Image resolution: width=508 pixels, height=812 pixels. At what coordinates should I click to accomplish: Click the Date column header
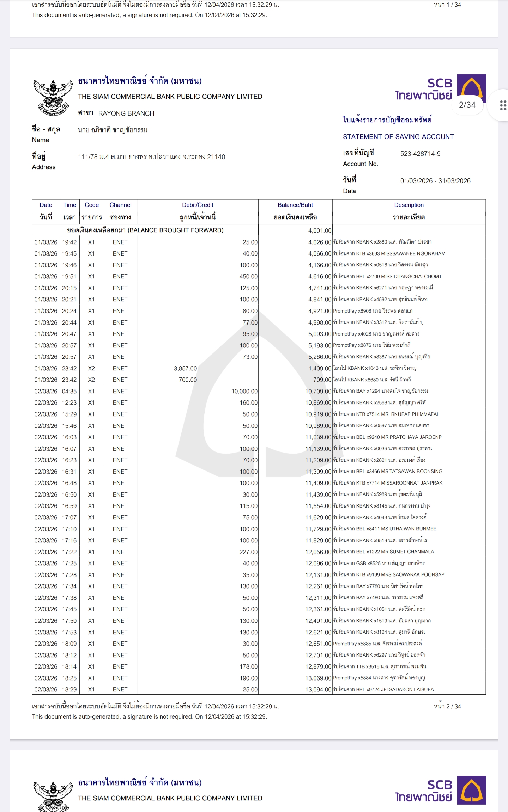[46, 211]
